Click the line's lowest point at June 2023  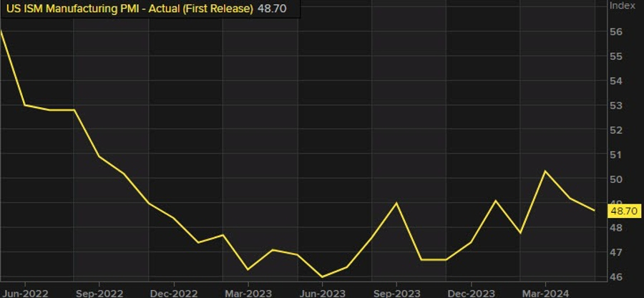[x=322, y=277]
